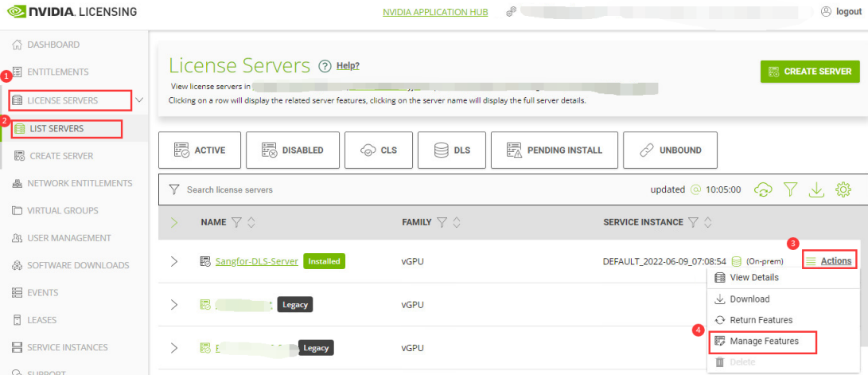This screenshot has width=868, height=375.
Task: Click the Dashboard home icon in sidebar
Action: (x=17, y=45)
